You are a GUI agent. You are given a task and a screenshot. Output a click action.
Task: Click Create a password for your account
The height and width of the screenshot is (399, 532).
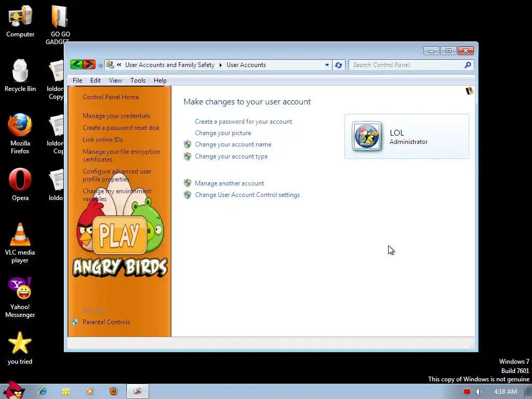click(x=243, y=122)
